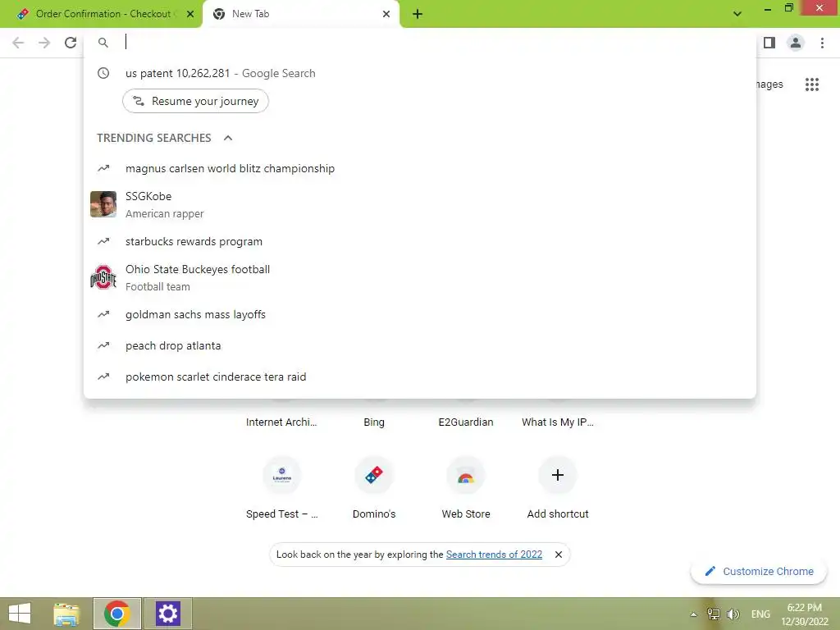The height and width of the screenshot is (630, 840).
Task: Open the Speed Test shortcut icon
Action: click(x=282, y=475)
